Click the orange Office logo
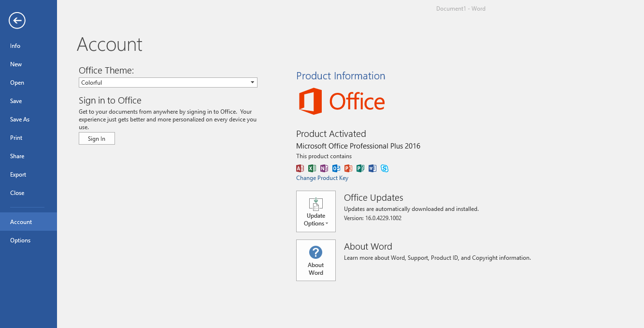The image size is (644, 328). [x=342, y=101]
